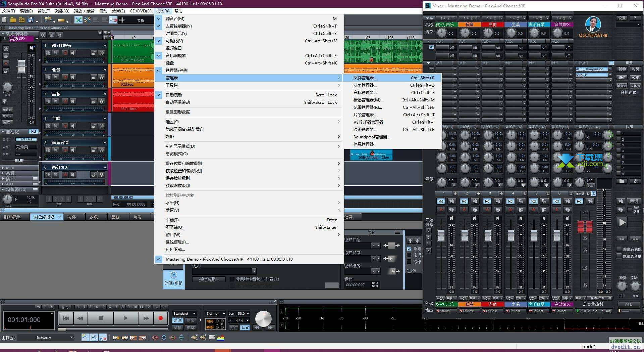Screen dimensions: 644x352
Task: Toggle 调音台(M) in the view menu
Action: [x=249, y=18]
